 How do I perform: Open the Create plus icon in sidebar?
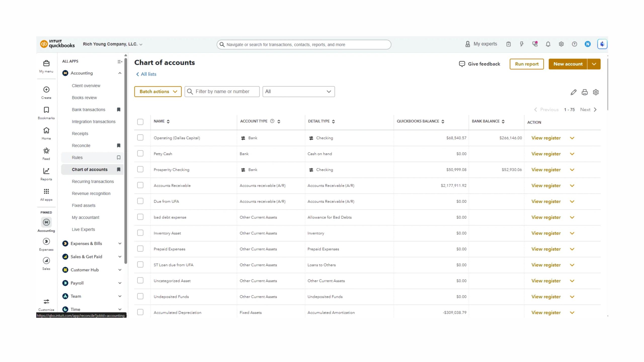pos(46,90)
